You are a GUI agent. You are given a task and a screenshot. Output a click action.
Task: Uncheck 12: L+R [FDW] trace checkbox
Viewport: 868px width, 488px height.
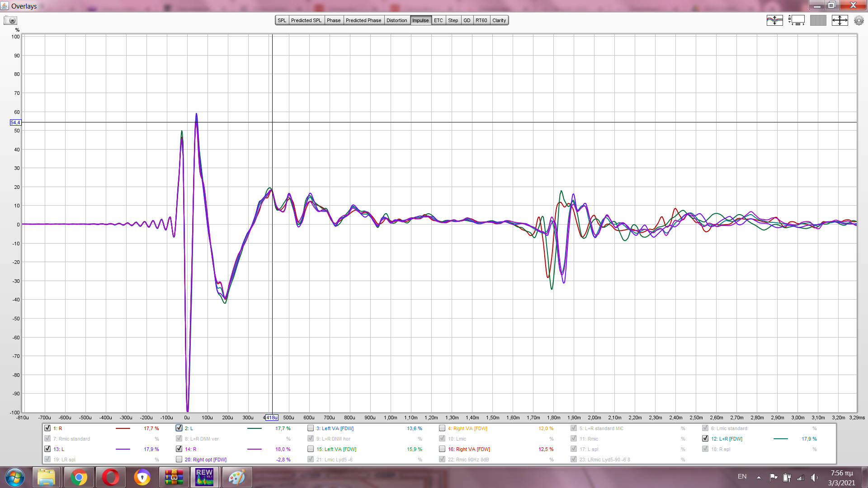pos(705,438)
